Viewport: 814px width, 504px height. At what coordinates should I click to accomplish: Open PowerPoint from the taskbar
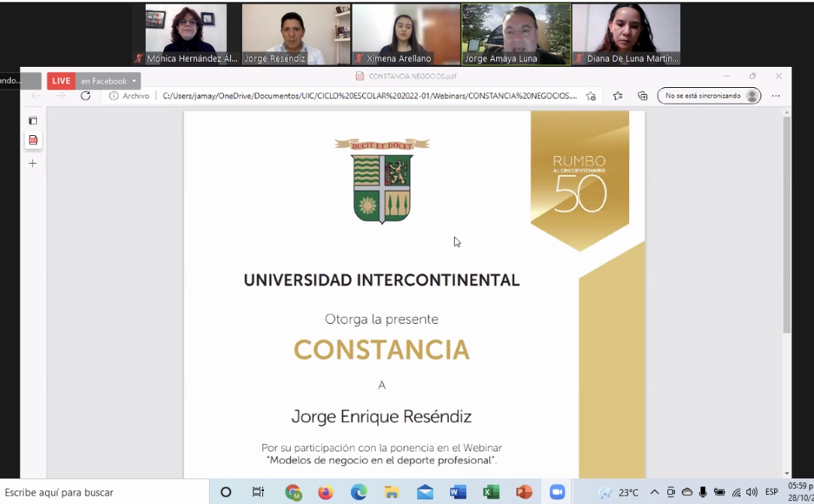(525, 492)
